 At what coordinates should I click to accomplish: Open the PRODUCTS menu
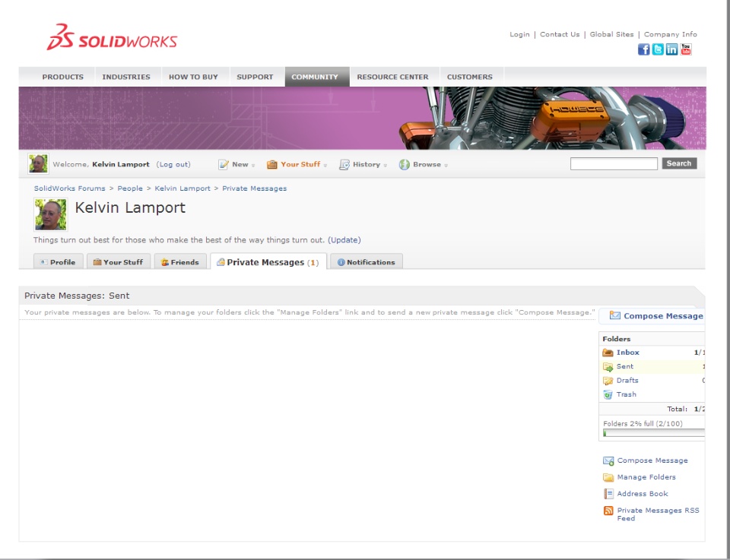pos(63,77)
